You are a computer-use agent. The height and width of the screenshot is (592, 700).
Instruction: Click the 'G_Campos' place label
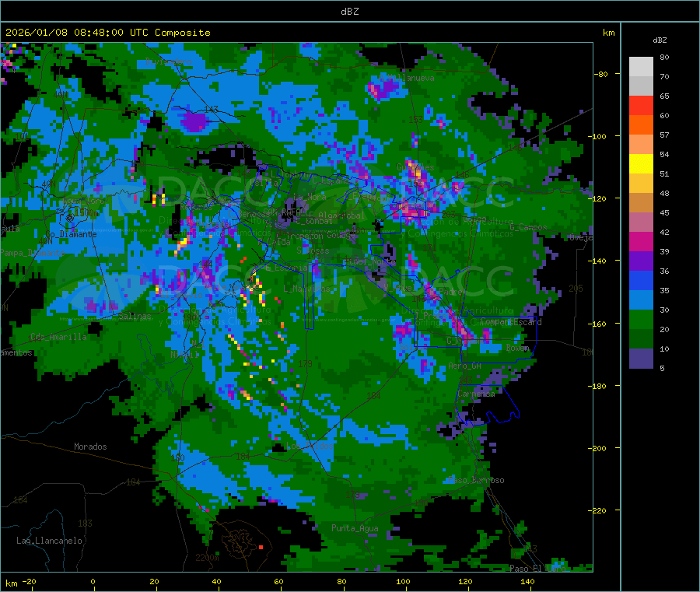(528, 228)
